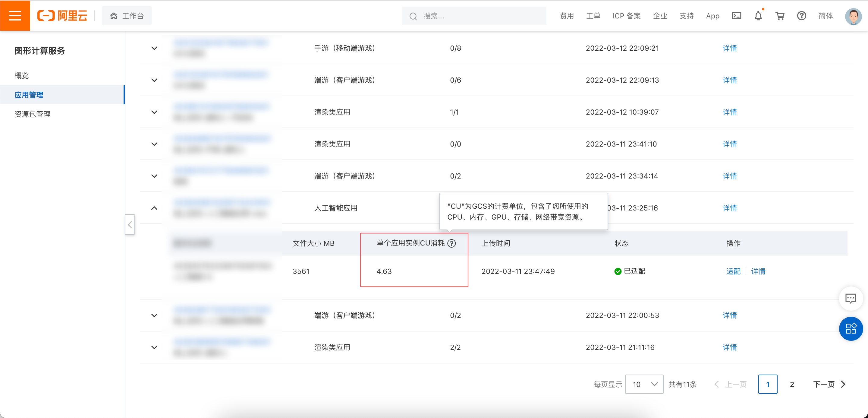868x418 pixels.
Task: Click the blue quick-access grid floating button
Action: tap(851, 329)
